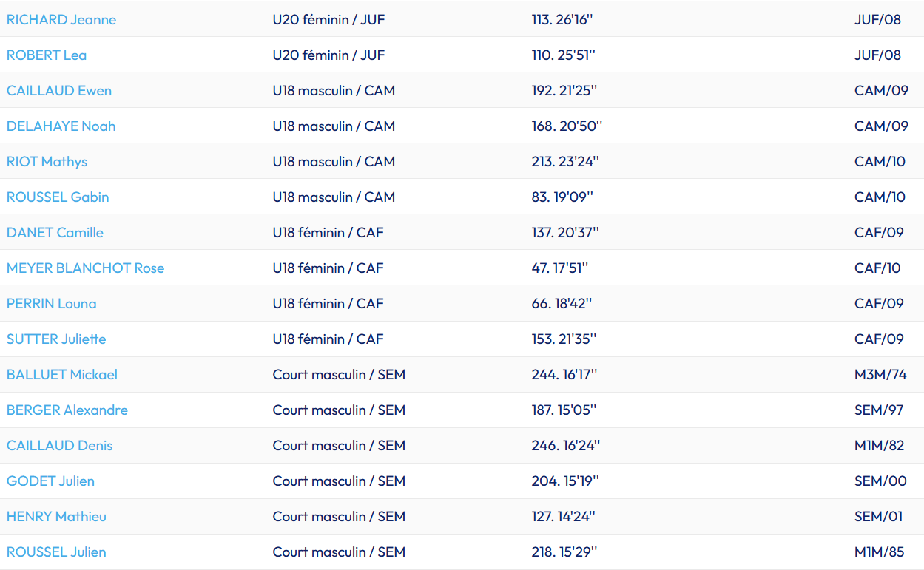
Task: Click the 47. 17'51'' result cell
Action: [559, 268]
